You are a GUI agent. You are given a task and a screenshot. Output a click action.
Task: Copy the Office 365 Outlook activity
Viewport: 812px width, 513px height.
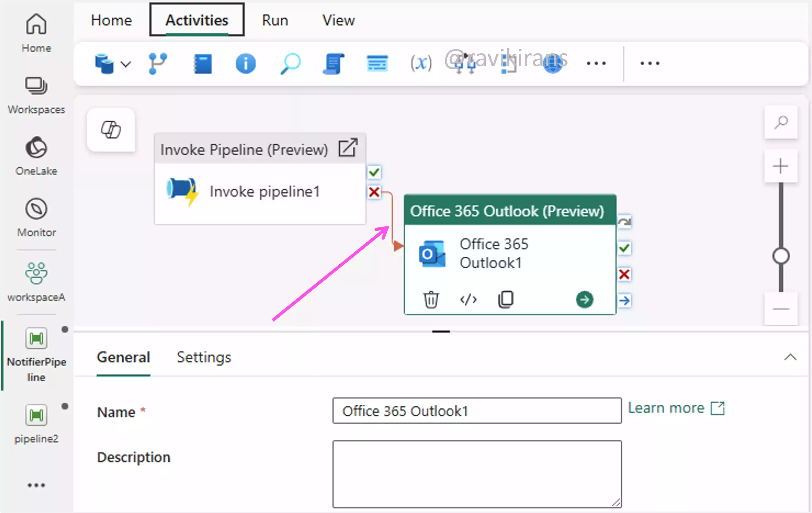pyautogui.click(x=506, y=299)
